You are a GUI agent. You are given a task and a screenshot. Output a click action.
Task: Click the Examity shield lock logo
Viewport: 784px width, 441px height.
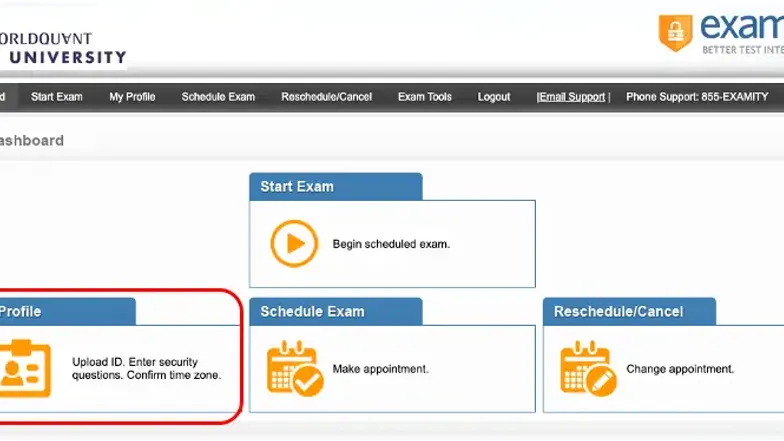(675, 32)
